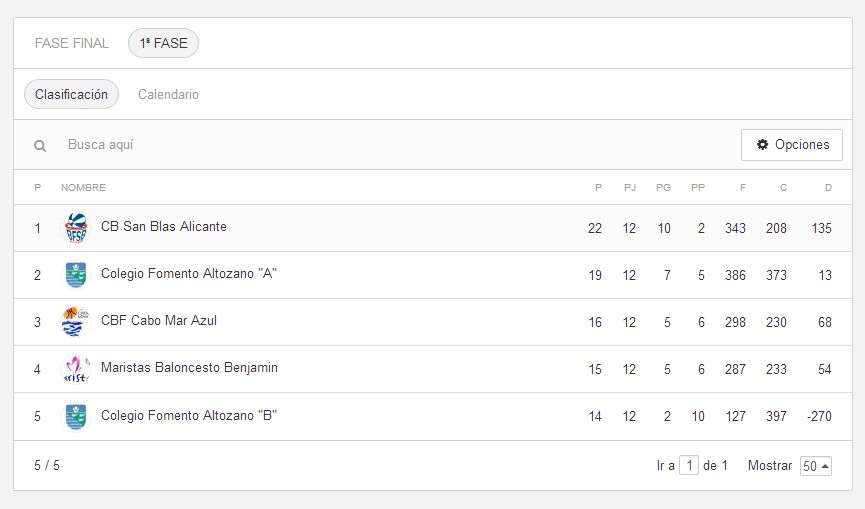Viewport: 865px width, 509px height.
Task: Click the magnifying glass search icon
Action: click(40, 146)
